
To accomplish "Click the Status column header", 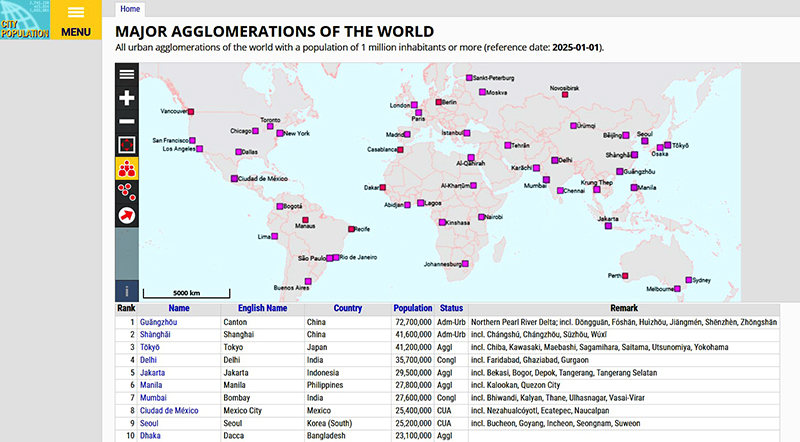I will [x=452, y=309].
